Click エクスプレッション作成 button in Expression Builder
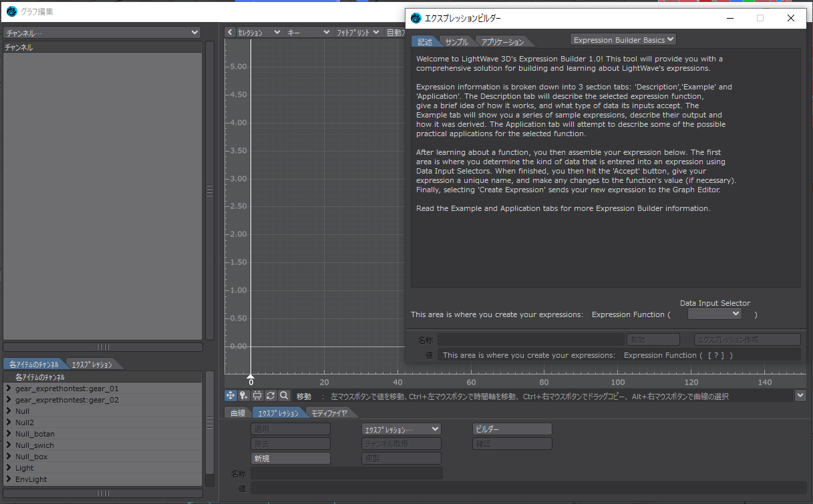Screen dimensions: 813x504 [747, 340]
